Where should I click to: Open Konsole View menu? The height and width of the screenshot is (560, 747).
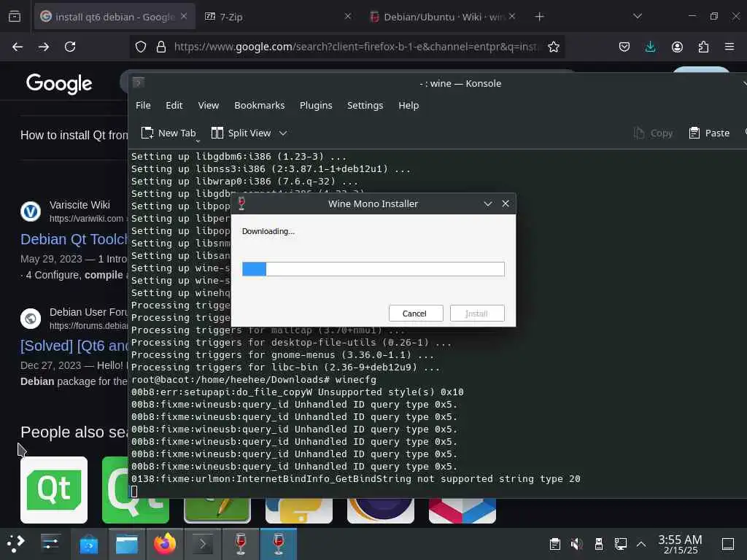(x=208, y=105)
